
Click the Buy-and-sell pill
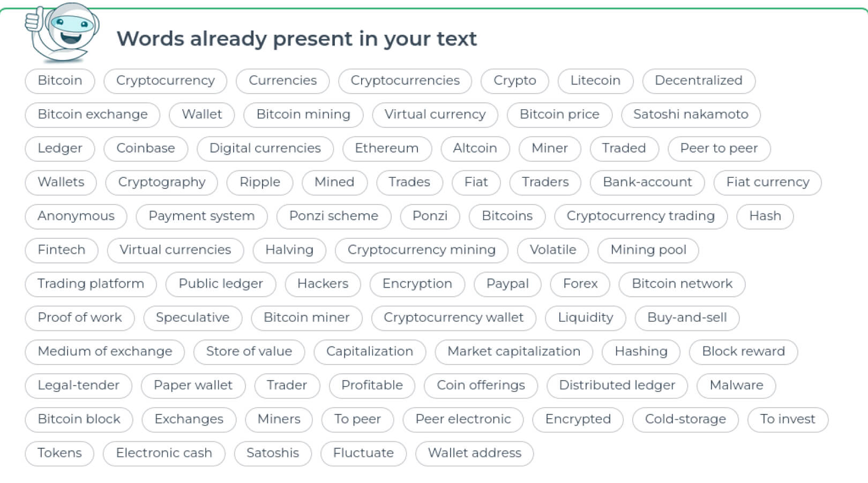(x=687, y=318)
